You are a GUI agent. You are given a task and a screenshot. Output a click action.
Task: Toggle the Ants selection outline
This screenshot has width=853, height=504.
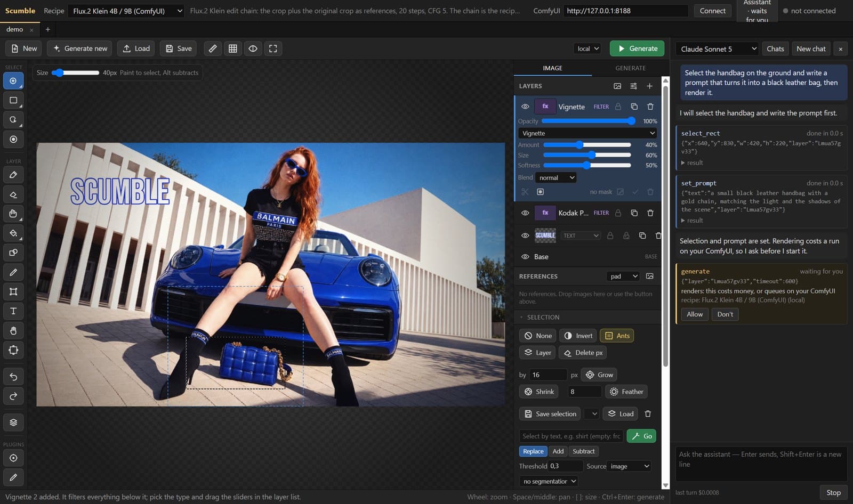[617, 336]
